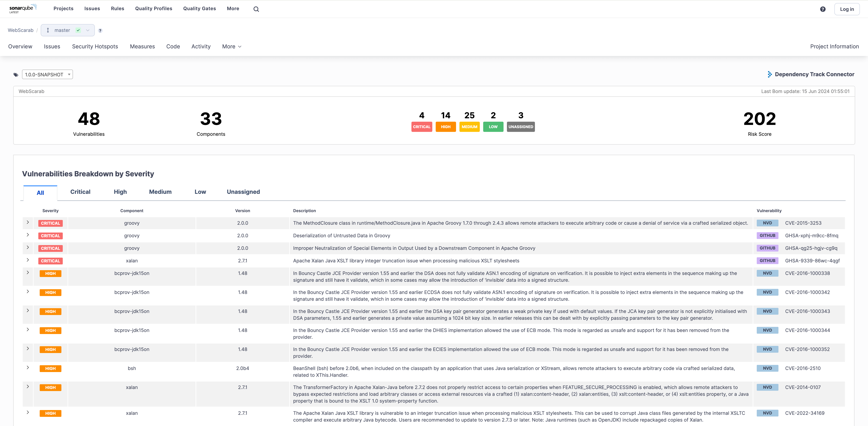
Task: Click the Dependency Track Connector logo
Action: pyautogui.click(x=770, y=74)
